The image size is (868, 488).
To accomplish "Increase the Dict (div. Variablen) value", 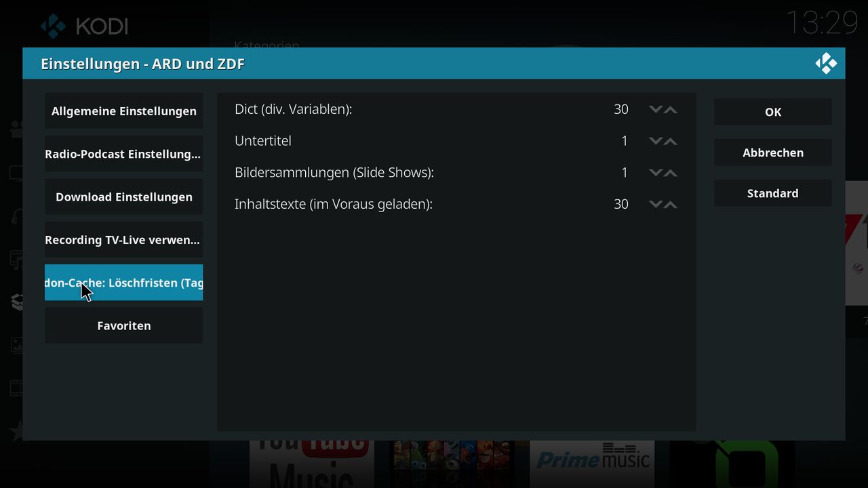I will pyautogui.click(x=671, y=109).
